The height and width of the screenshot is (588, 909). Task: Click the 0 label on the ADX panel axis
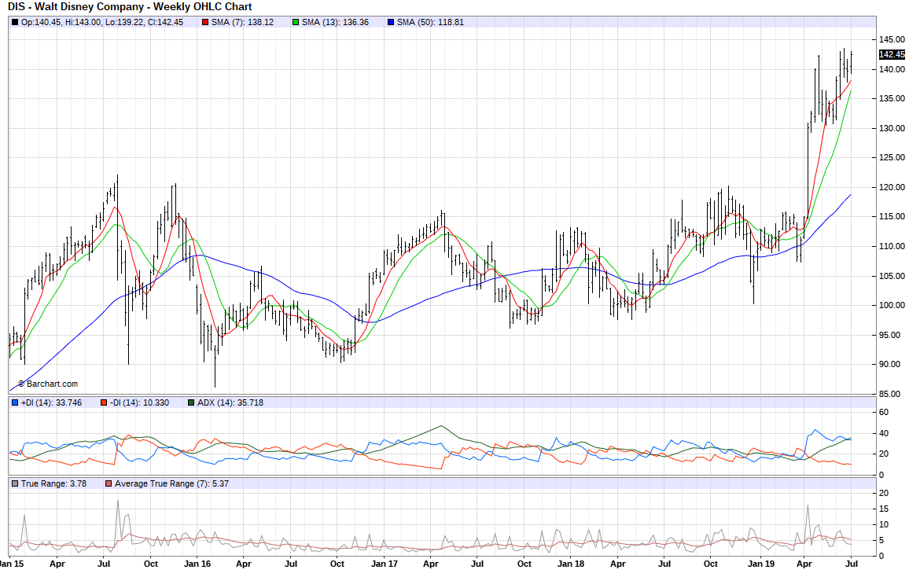click(x=881, y=475)
